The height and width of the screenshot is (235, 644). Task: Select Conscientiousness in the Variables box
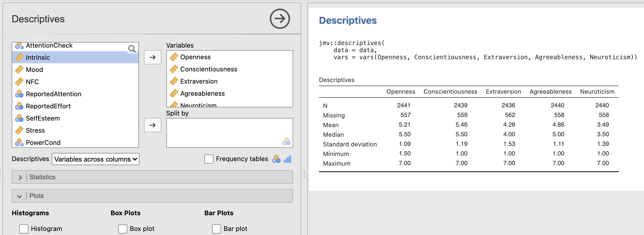230,69
